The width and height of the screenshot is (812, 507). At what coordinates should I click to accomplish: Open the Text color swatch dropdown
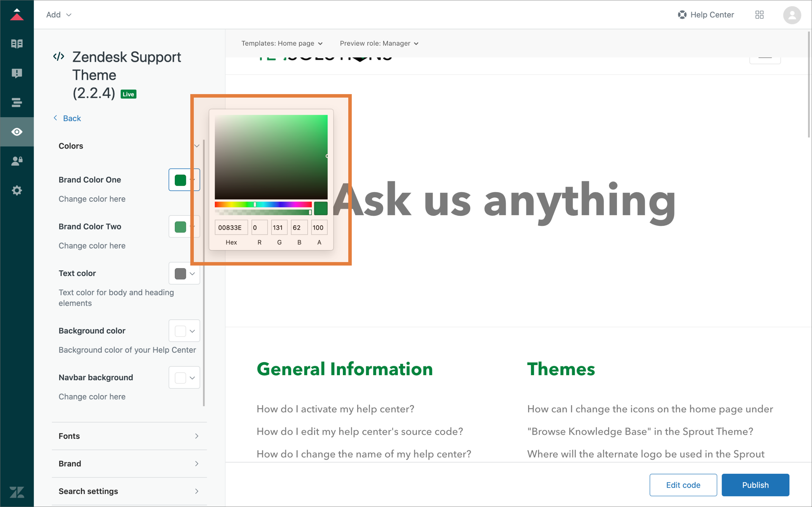[x=184, y=273]
